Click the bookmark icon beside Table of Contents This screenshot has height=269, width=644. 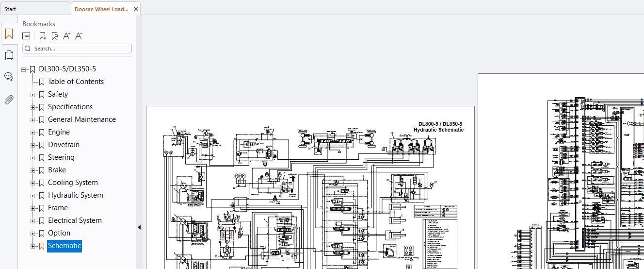42,82
